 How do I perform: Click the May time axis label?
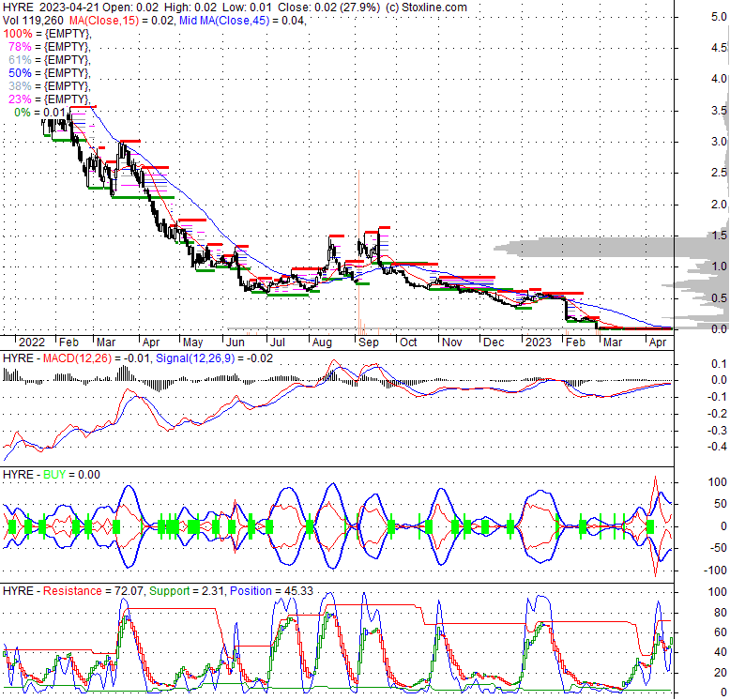[x=192, y=342]
